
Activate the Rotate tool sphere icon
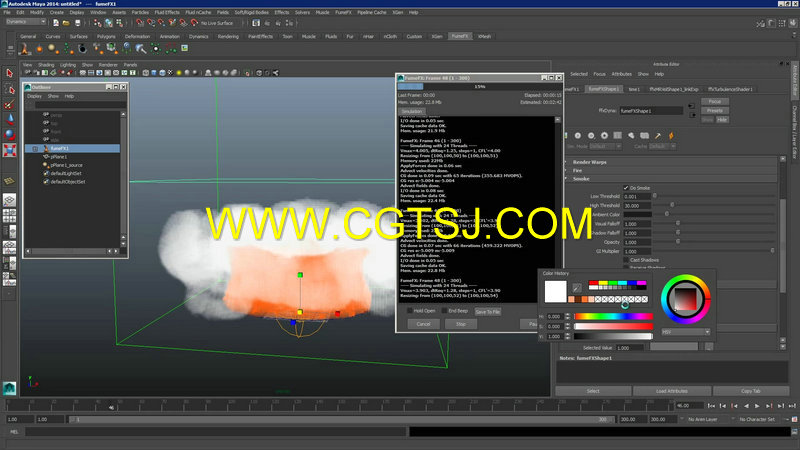pos(9,134)
